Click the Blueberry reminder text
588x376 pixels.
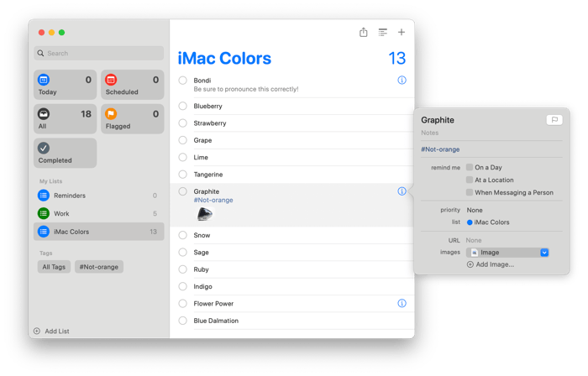point(207,106)
